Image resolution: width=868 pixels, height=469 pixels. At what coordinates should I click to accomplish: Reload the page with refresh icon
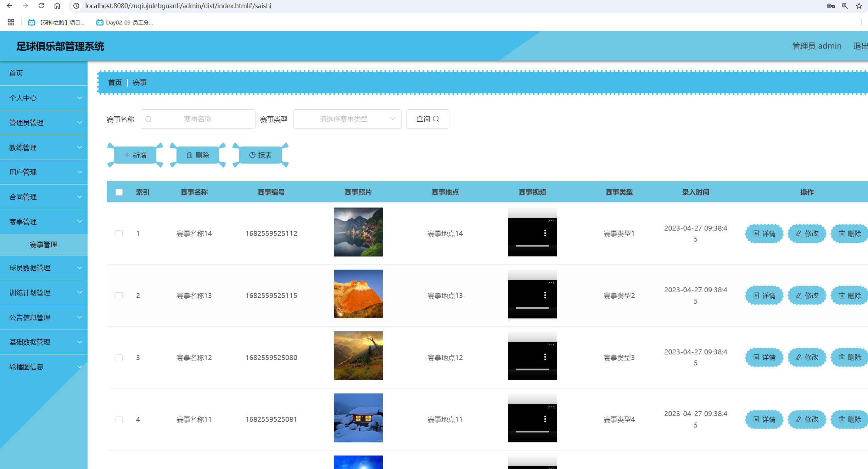coord(41,6)
